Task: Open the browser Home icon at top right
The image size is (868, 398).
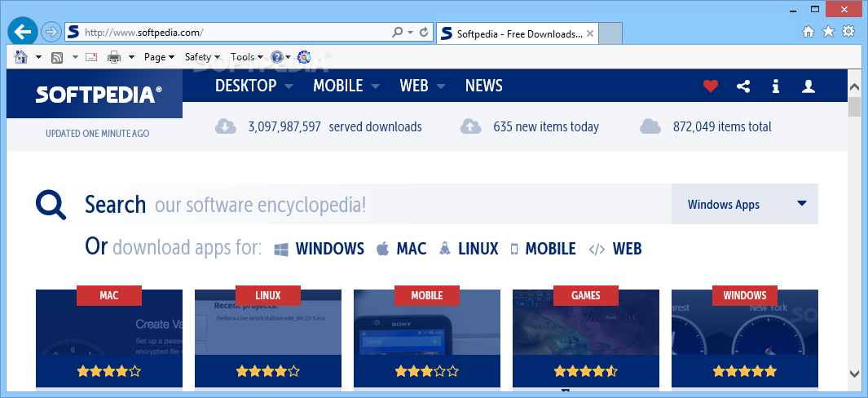Action: (809, 32)
